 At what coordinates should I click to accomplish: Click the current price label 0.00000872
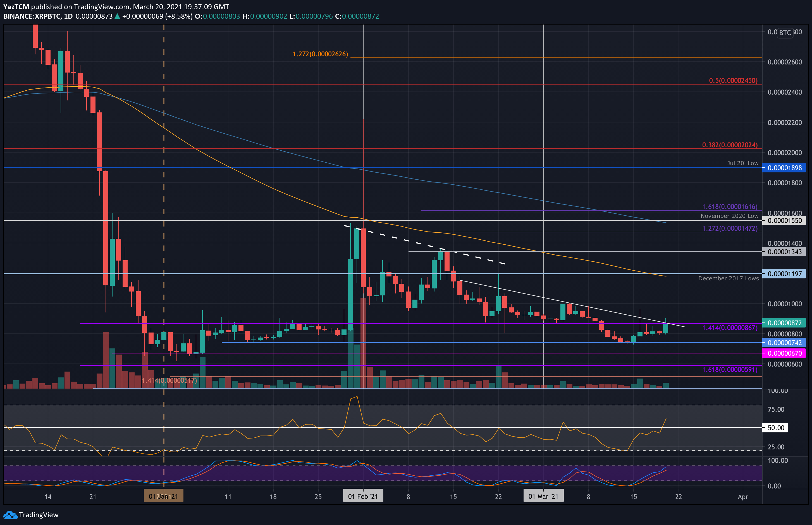[784, 323]
